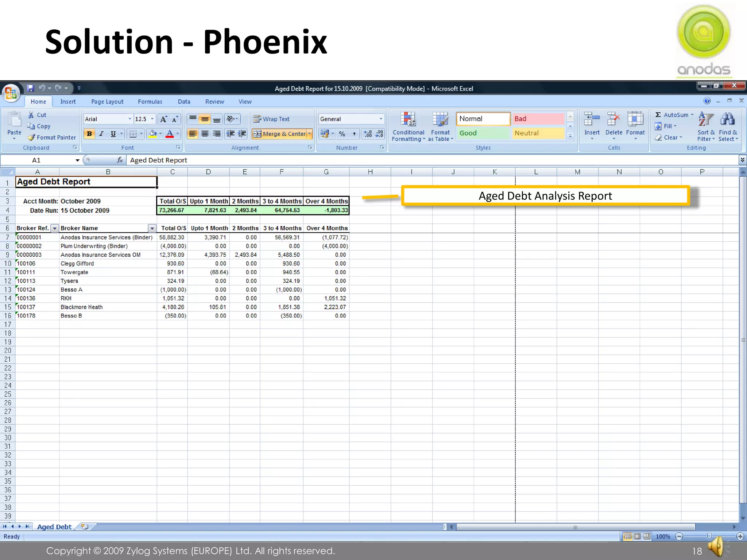Apply the Neutral cell style

pos(538,133)
